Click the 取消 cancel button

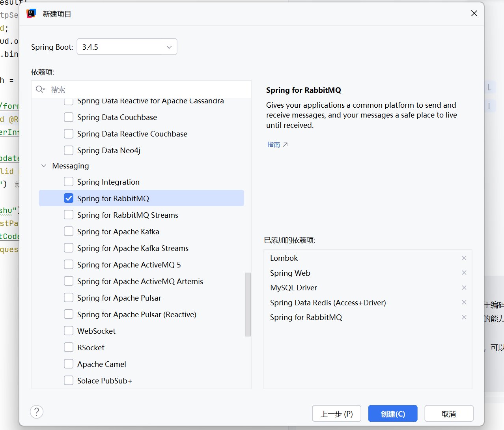click(x=449, y=414)
